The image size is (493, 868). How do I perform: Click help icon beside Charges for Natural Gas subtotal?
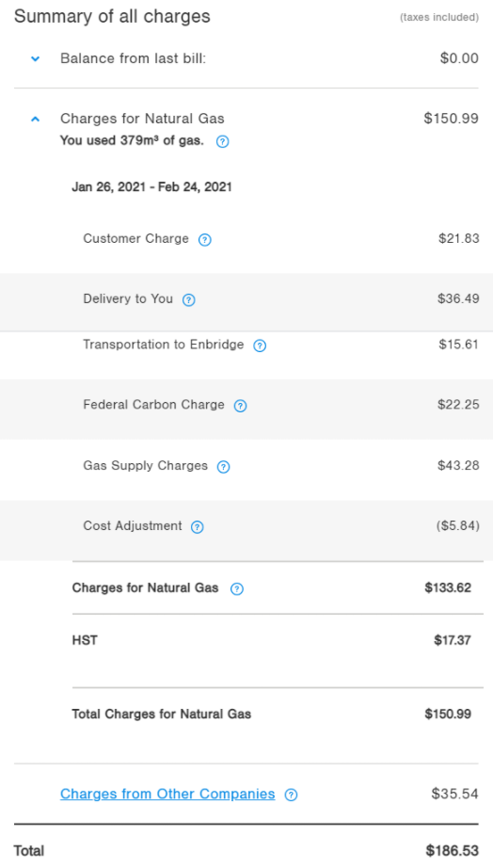tap(237, 589)
